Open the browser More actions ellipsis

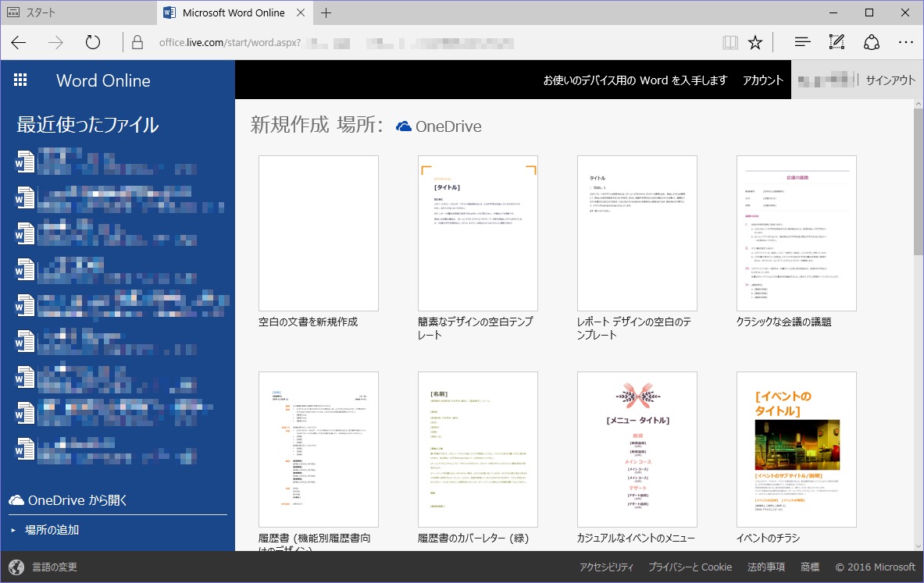pyautogui.click(x=906, y=42)
